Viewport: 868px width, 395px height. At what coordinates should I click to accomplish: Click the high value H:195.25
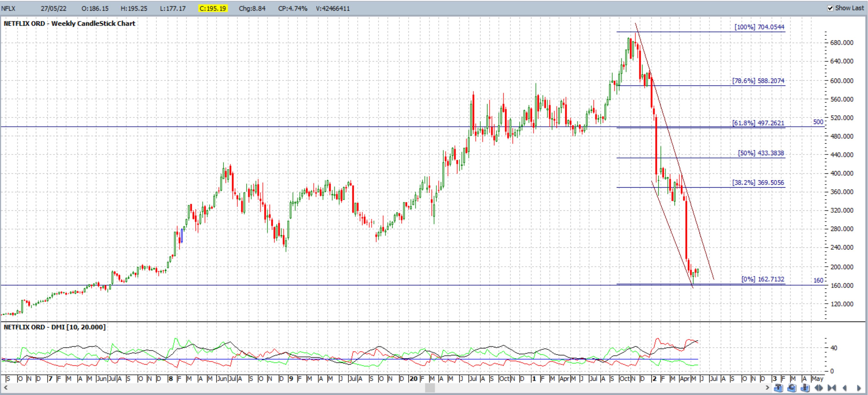pyautogui.click(x=134, y=8)
